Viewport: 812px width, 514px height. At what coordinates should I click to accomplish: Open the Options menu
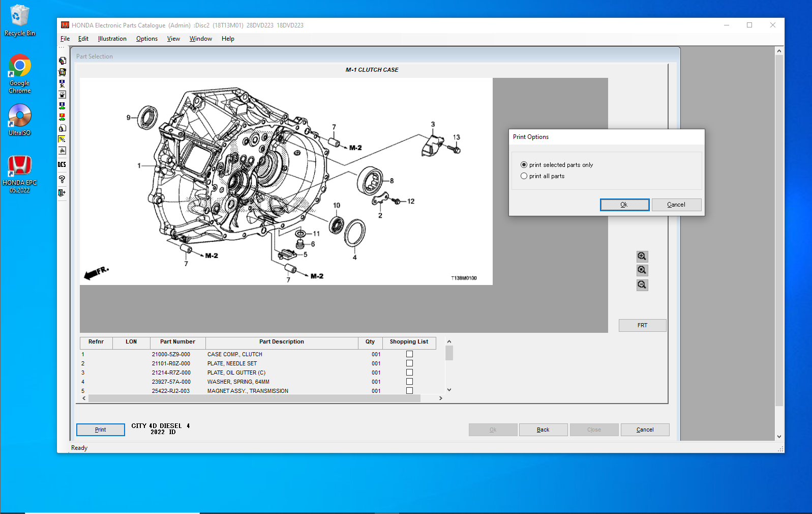point(146,39)
